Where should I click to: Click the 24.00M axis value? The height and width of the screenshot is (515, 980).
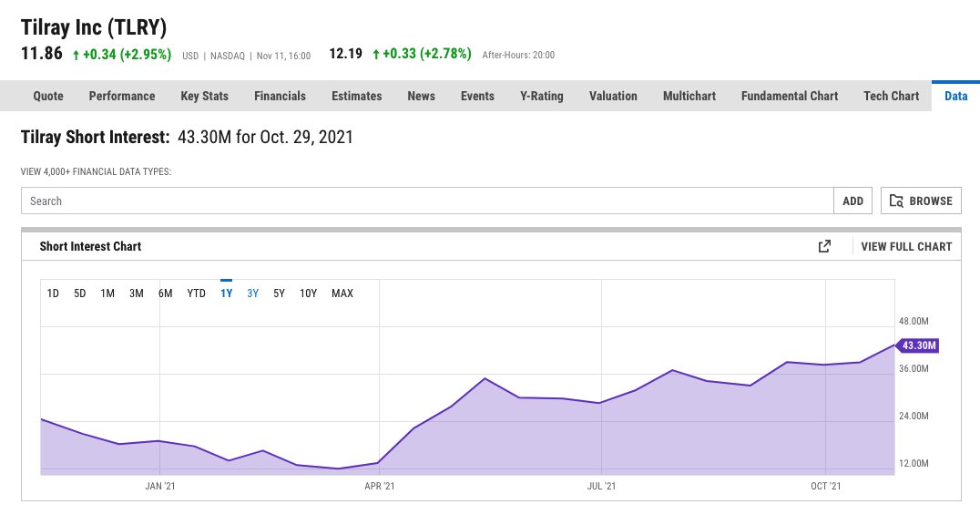pyautogui.click(x=914, y=417)
